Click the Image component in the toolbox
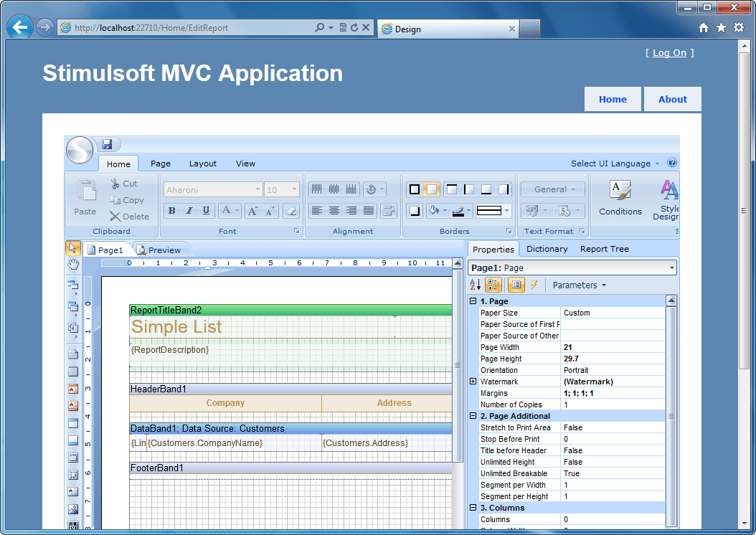 [73, 509]
